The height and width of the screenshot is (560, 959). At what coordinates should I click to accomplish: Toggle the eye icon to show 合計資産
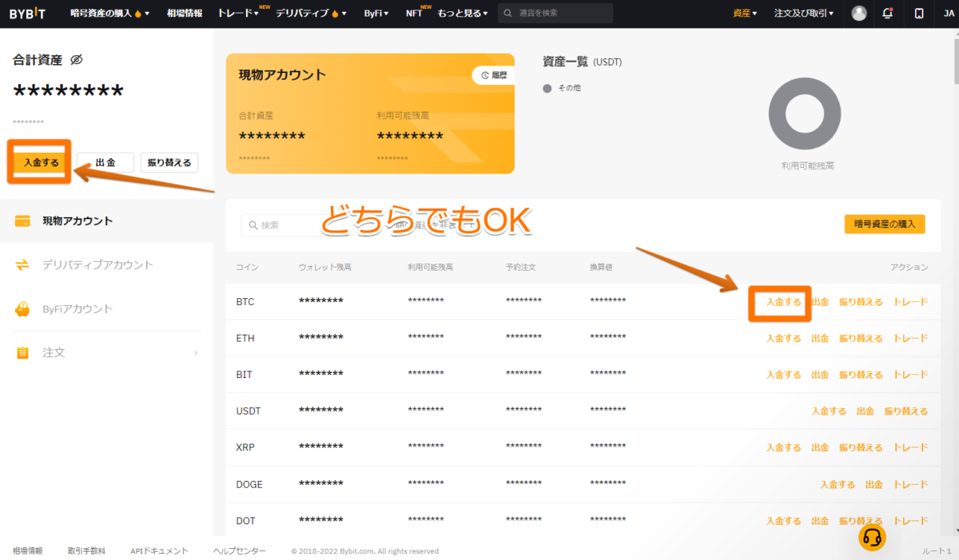[76, 59]
